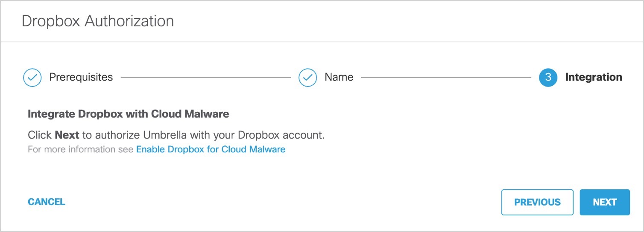Open the Enable Dropbox for Cloud Malware link
The height and width of the screenshot is (232, 644).
pyautogui.click(x=211, y=149)
